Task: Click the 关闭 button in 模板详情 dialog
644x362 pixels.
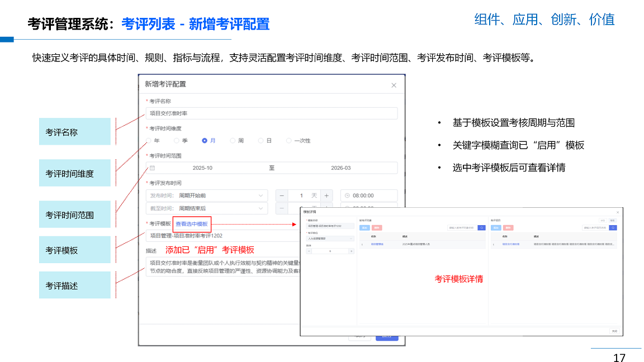Action: click(614, 331)
